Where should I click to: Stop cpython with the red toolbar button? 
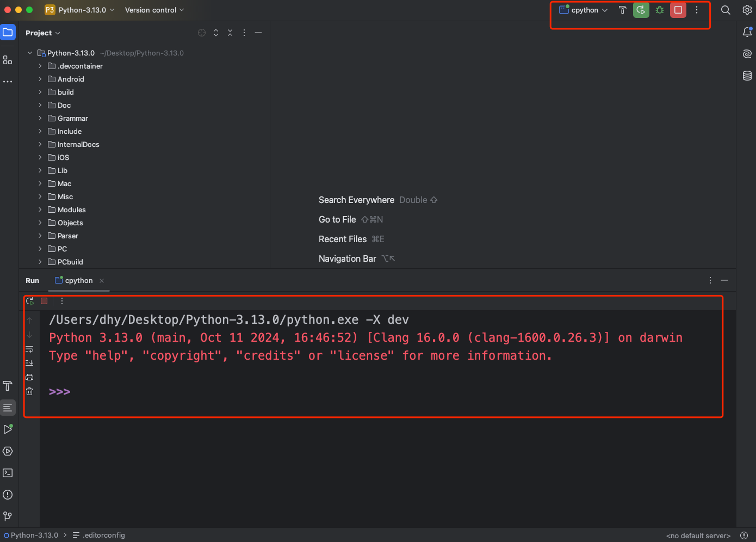(678, 10)
